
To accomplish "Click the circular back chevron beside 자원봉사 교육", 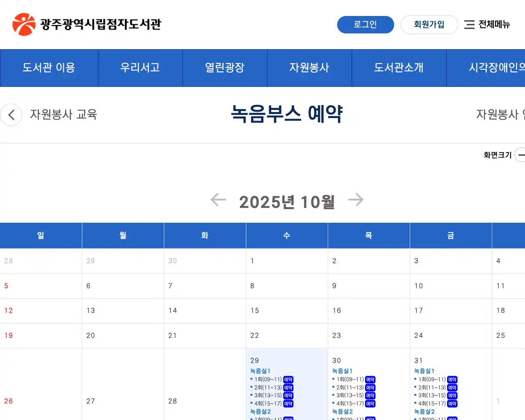I will (x=11, y=115).
